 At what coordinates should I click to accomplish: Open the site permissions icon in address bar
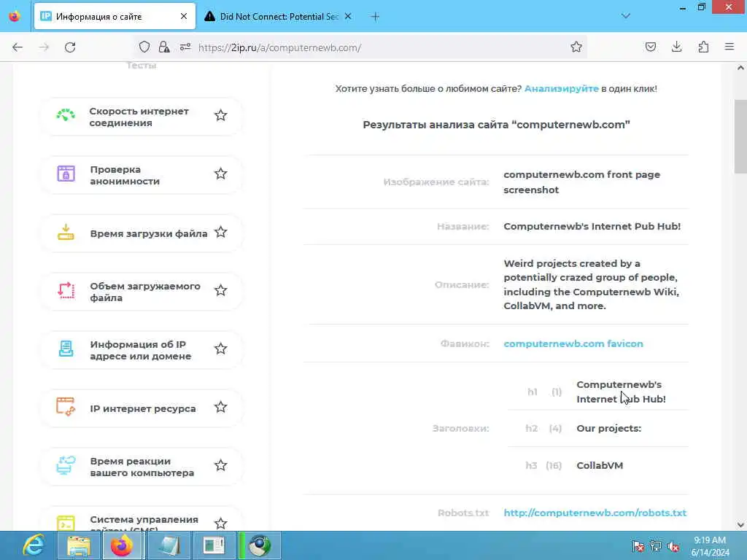tap(185, 47)
